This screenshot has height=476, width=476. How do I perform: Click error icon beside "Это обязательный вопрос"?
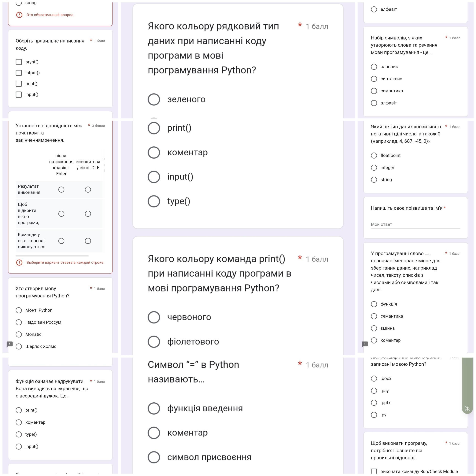19,15
